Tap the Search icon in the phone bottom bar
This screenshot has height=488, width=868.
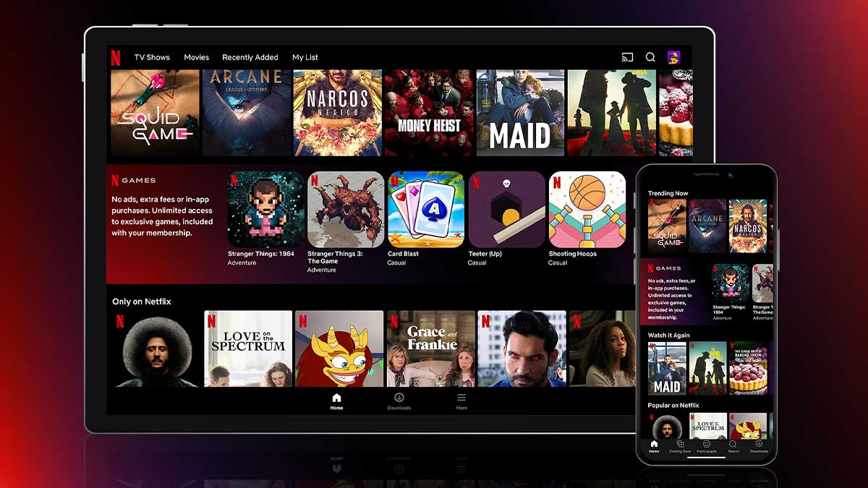pos(733,444)
